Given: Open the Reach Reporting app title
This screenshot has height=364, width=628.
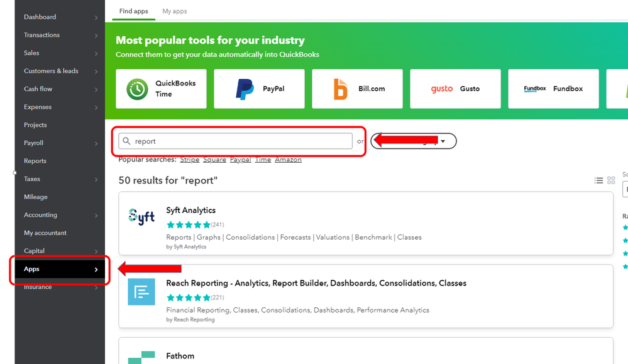Looking at the screenshot, I should (x=316, y=283).
